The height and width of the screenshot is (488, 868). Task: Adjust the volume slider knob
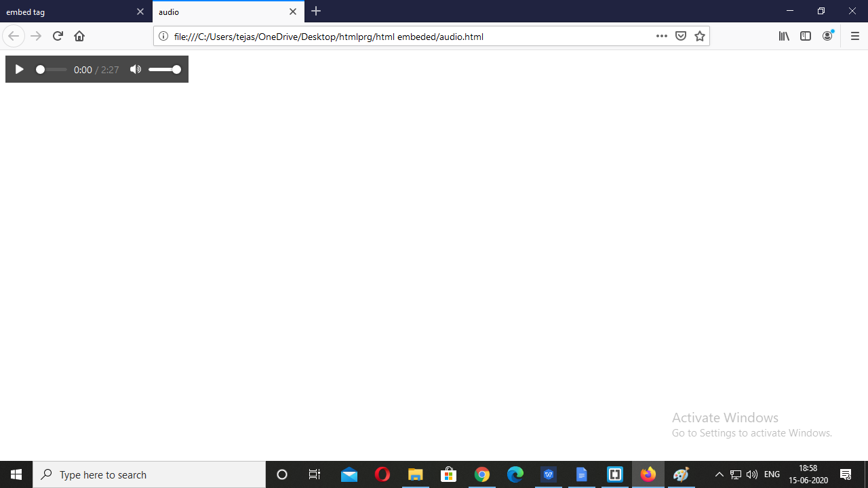click(x=176, y=69)
